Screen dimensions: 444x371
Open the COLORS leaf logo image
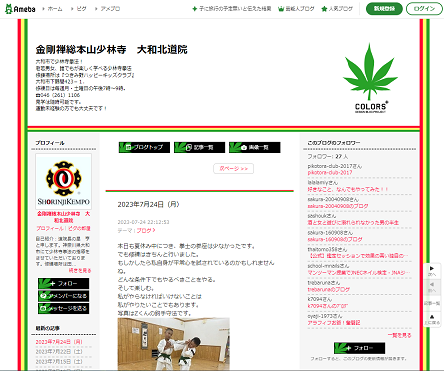(x=370, y=78)
